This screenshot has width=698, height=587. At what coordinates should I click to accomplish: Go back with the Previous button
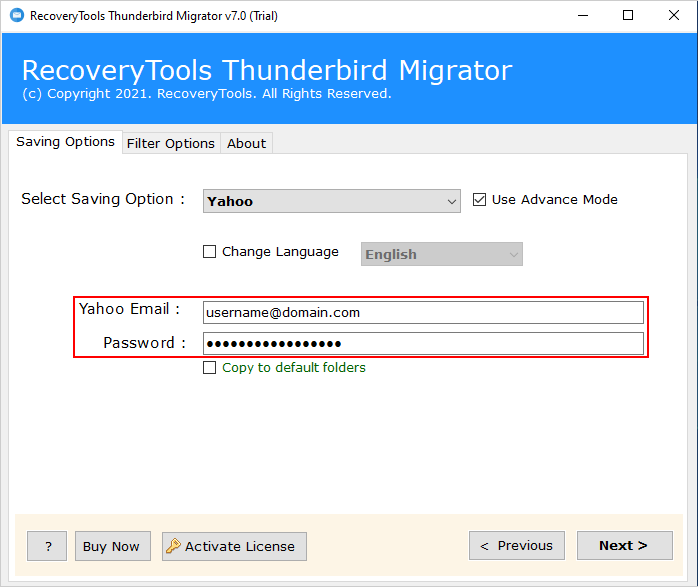517,546
